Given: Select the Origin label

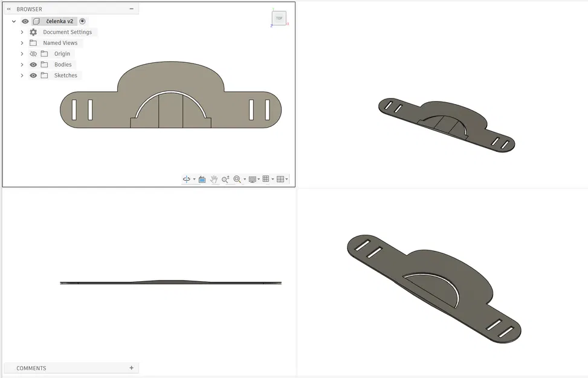Looking at the screenshot, I should coord(62,54).
